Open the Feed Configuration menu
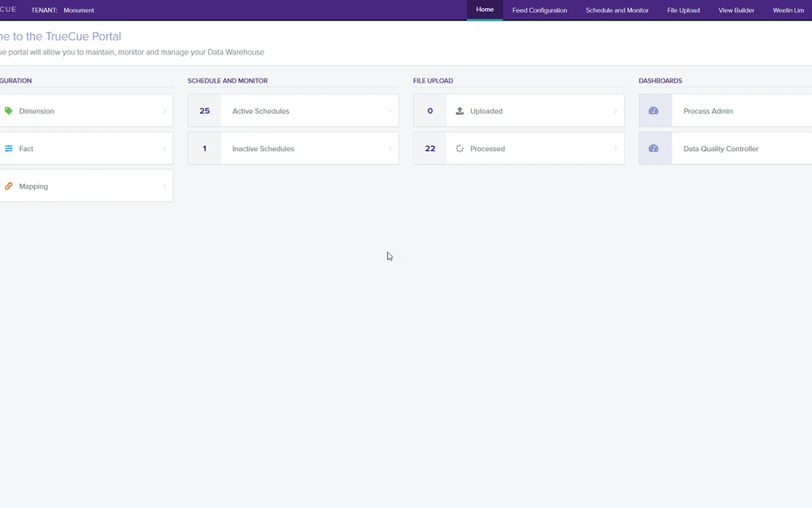The image size is (812, 508). (x=539, y=10)
